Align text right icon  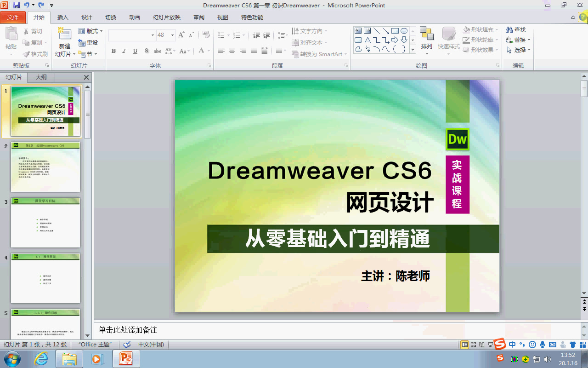point(243,51)
